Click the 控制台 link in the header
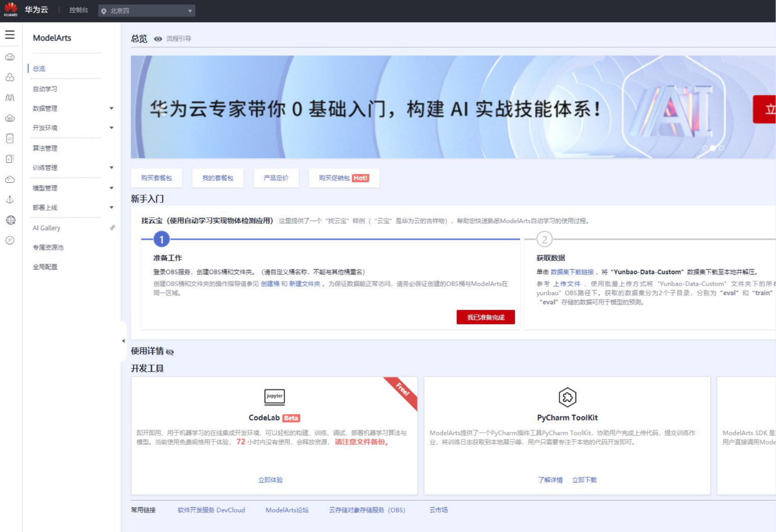 [78, 10]
